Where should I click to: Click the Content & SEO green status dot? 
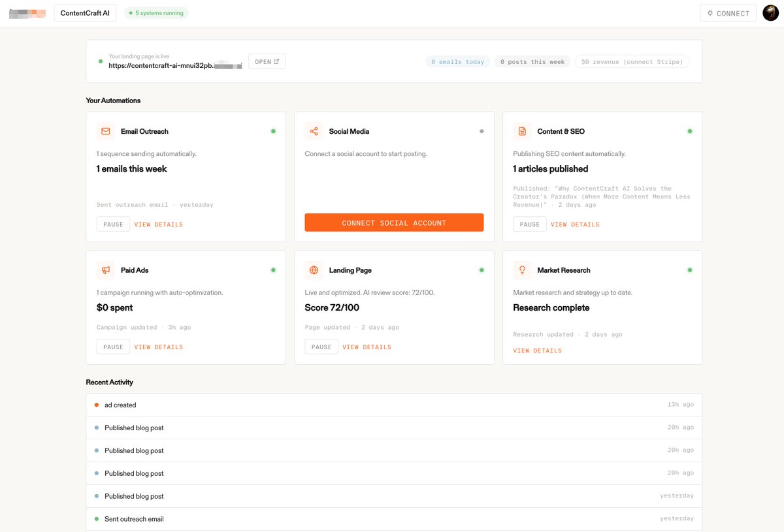690,131
